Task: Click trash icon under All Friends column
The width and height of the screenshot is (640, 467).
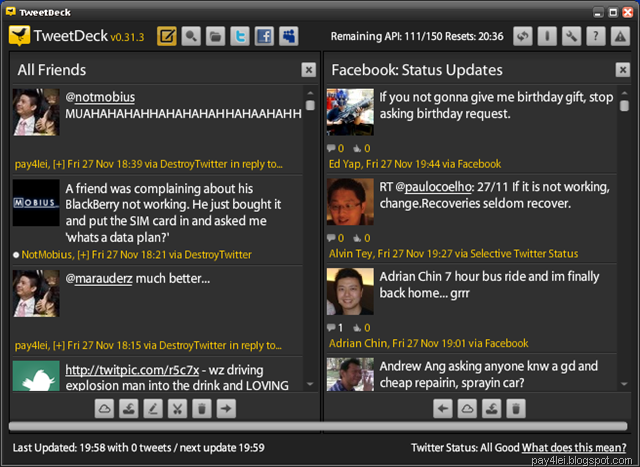Action: (x=202, y=409)
